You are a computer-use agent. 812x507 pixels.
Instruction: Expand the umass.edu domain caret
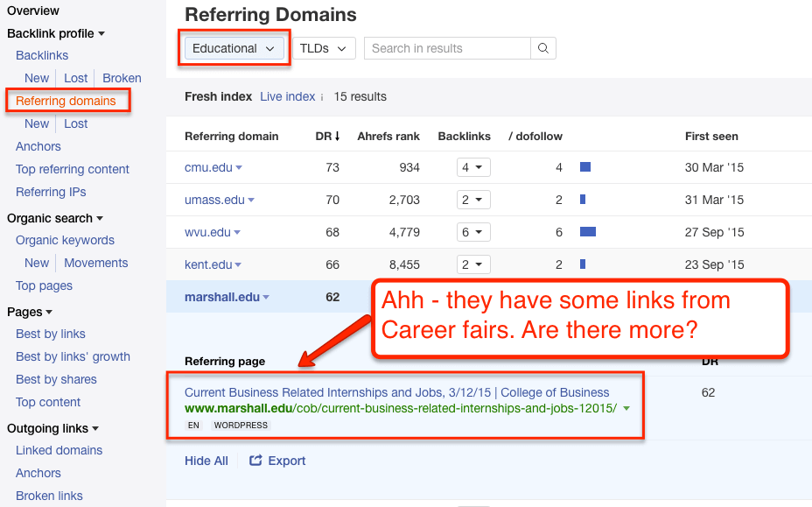coord(251,201)
